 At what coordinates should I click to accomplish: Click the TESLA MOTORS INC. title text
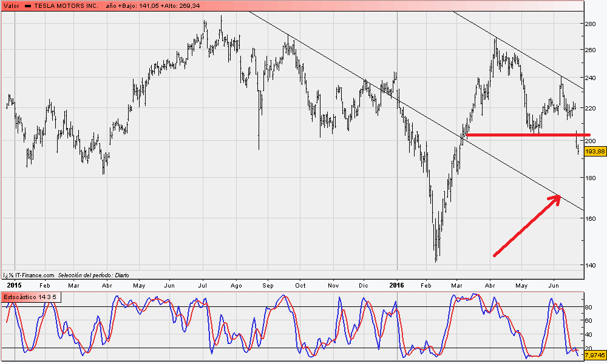tap(66, 5)
